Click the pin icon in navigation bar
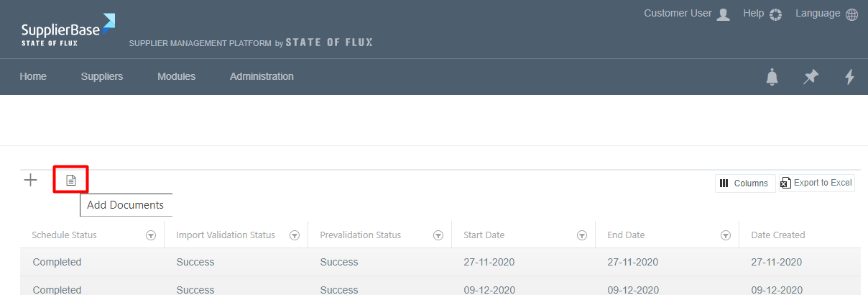Viewport: 868px width, 295px height. click(811, 77)
